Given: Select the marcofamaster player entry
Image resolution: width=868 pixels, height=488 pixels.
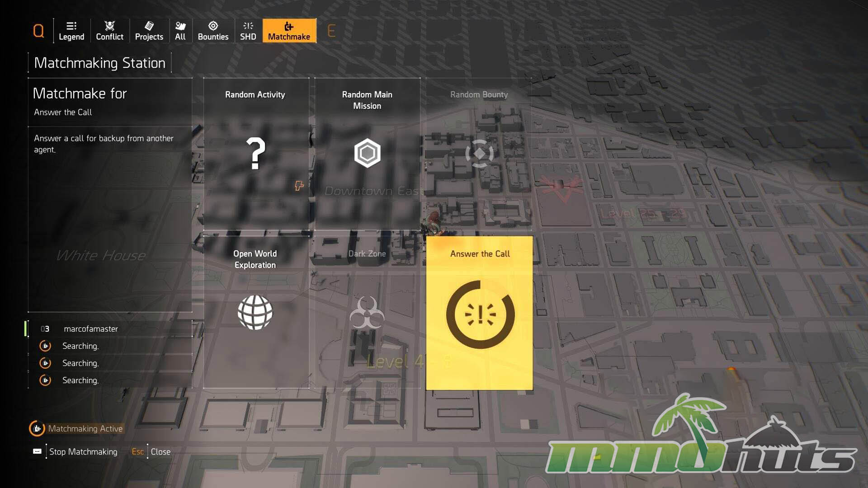Looking at the screenshot, I should tap(91, 329).
